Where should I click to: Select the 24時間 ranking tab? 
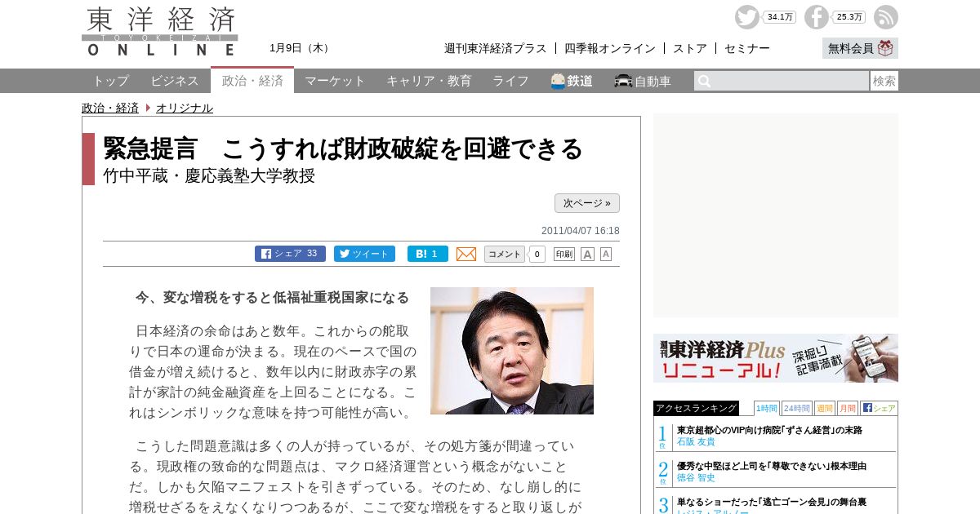[797, 408]
